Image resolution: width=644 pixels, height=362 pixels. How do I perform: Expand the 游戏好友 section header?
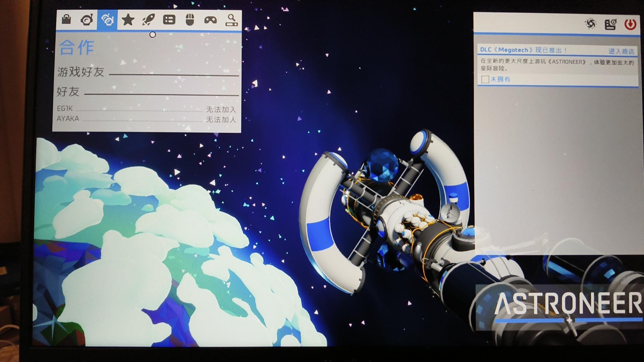point(81,72)
